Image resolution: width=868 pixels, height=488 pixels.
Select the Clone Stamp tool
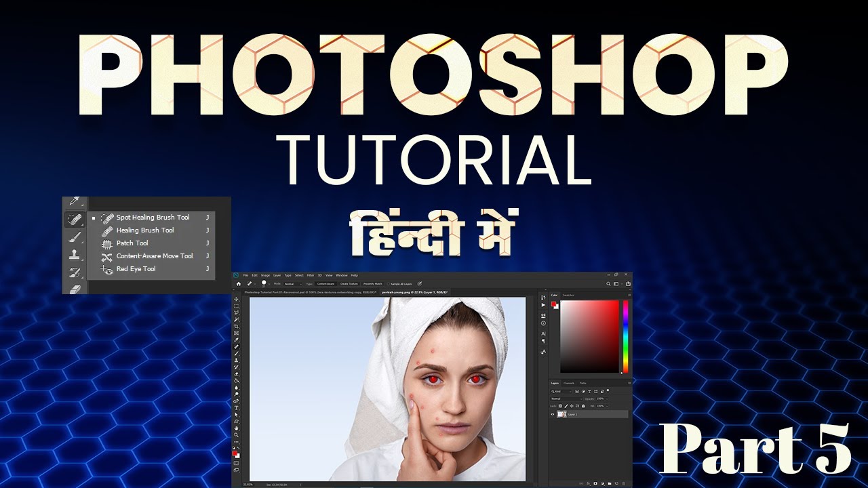click(236, 360)
